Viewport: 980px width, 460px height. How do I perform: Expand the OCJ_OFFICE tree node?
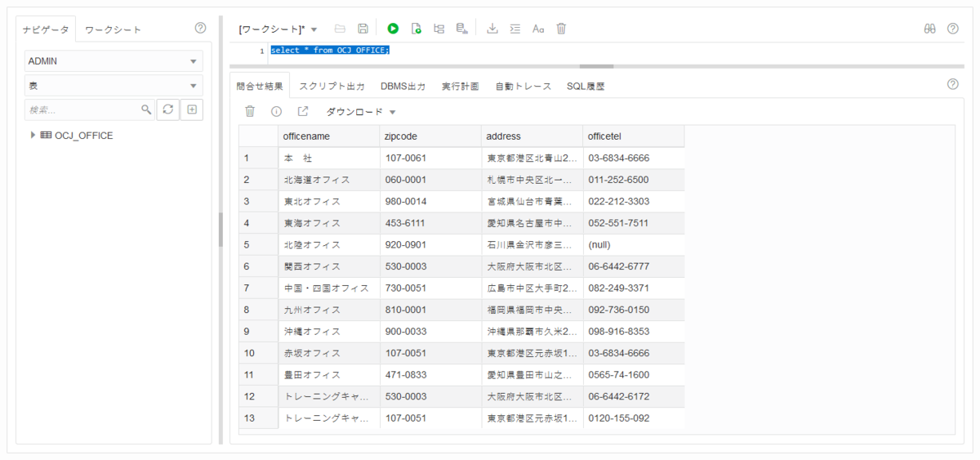[33, 136]
